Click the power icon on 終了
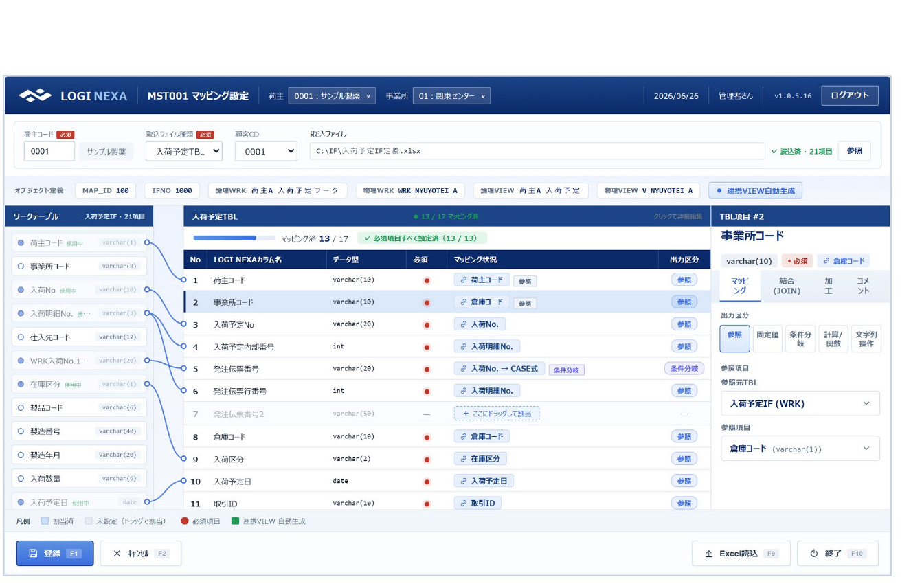 point(814,553)
